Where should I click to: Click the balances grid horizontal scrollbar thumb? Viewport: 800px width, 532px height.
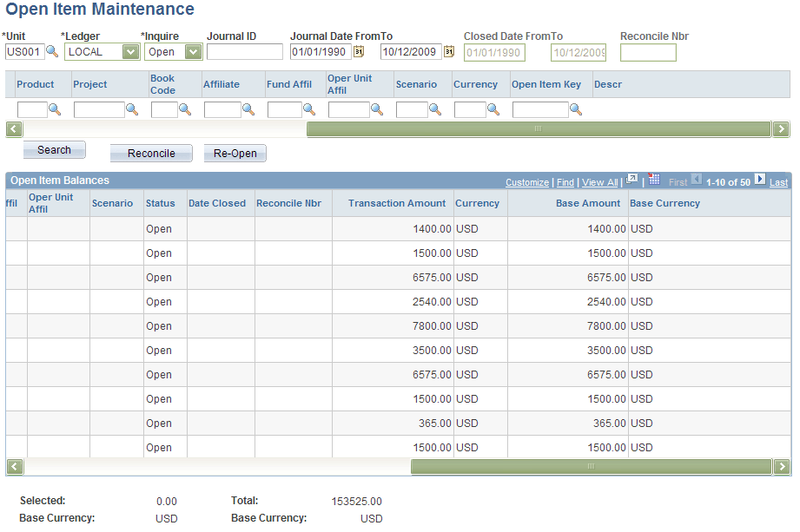point(592,467)
